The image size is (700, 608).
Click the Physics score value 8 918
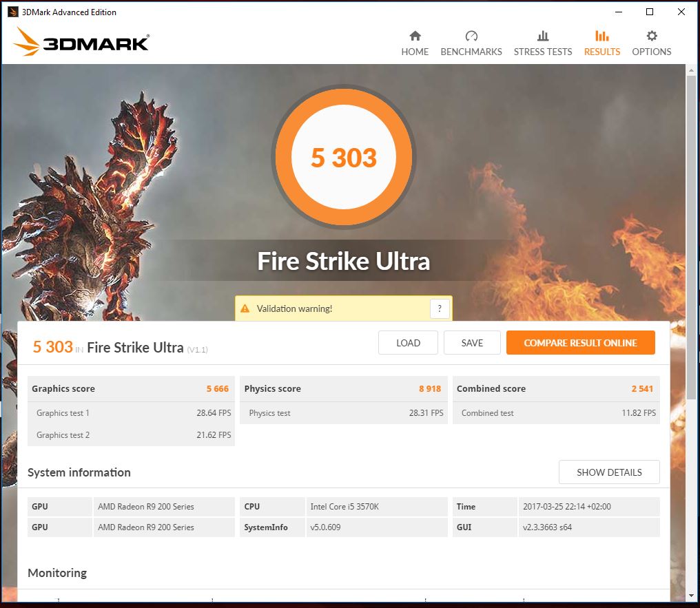(430, 388)
